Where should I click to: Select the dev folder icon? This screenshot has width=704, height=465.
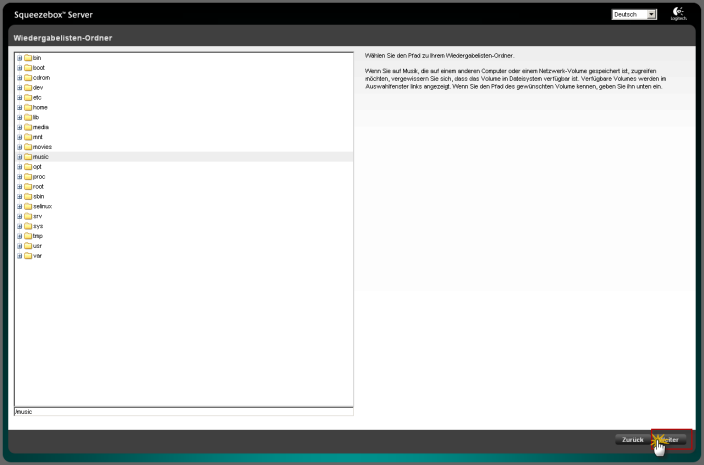click(28, 88)
